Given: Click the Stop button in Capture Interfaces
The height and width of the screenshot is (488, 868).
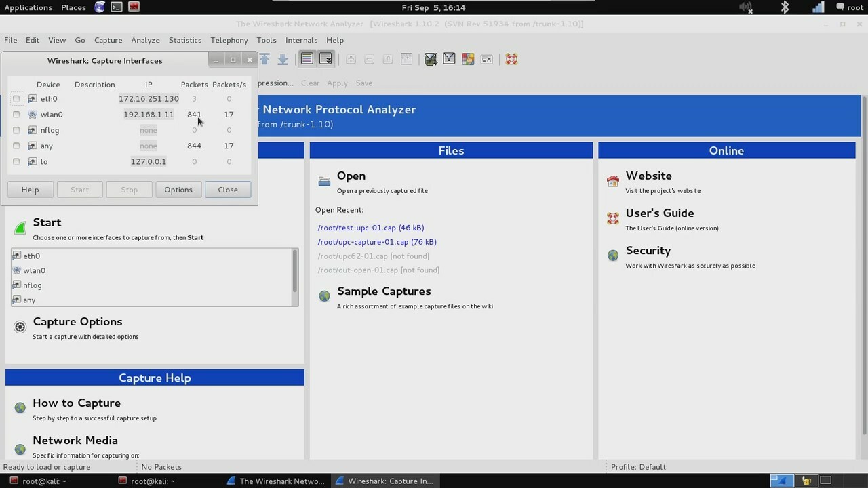Looking at the screenshot, I should point(129,190).
